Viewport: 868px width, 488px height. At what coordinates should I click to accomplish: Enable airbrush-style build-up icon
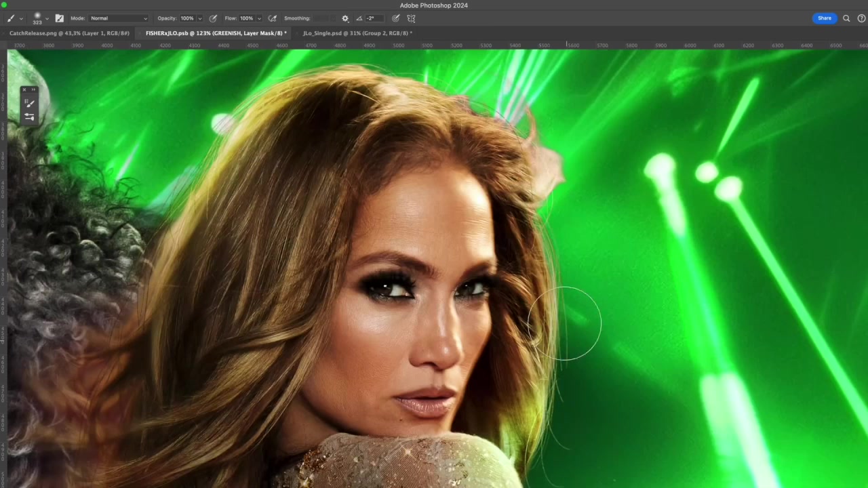pyautogui.click(x=273, y=18)
